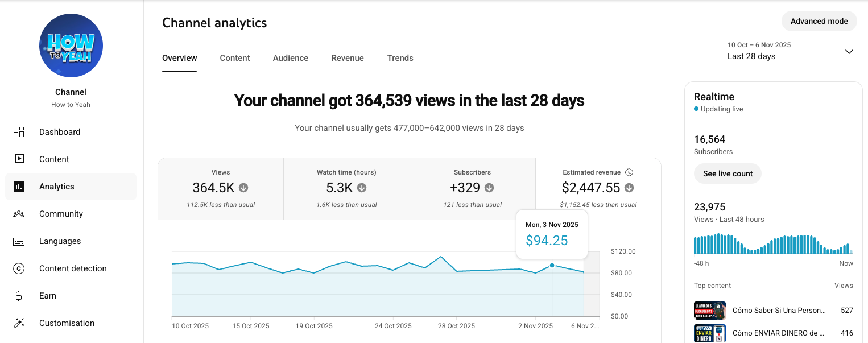Click the How to Yeah channel avatar

71,46
